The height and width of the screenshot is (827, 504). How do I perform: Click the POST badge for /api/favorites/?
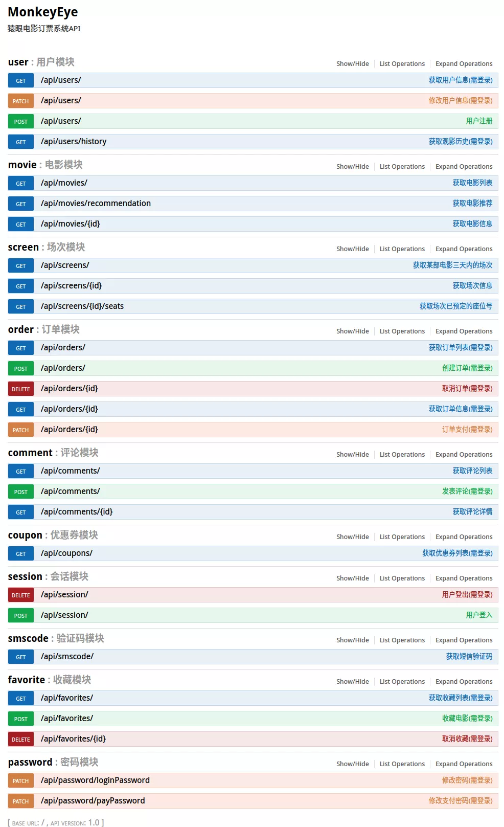pos(21,719)
